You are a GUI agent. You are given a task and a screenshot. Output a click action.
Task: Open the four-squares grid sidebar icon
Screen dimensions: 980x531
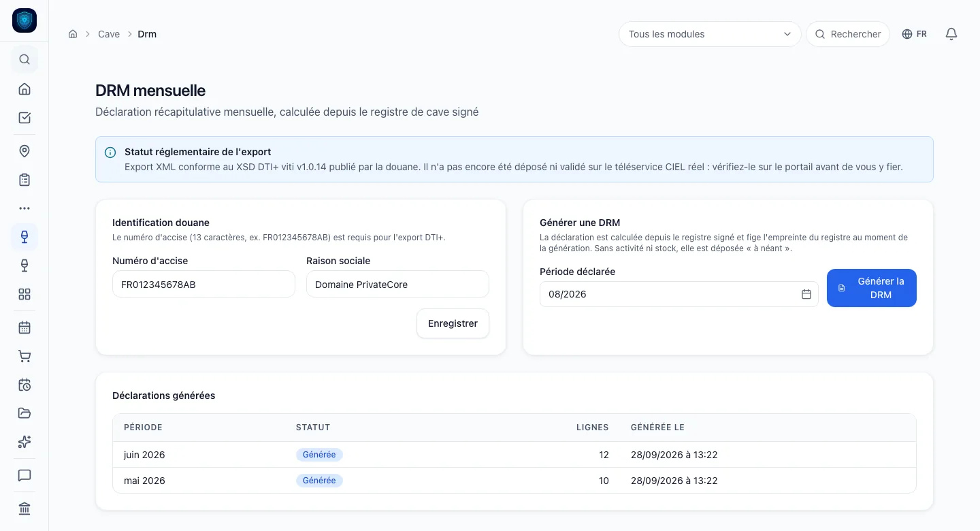point(24,294)
